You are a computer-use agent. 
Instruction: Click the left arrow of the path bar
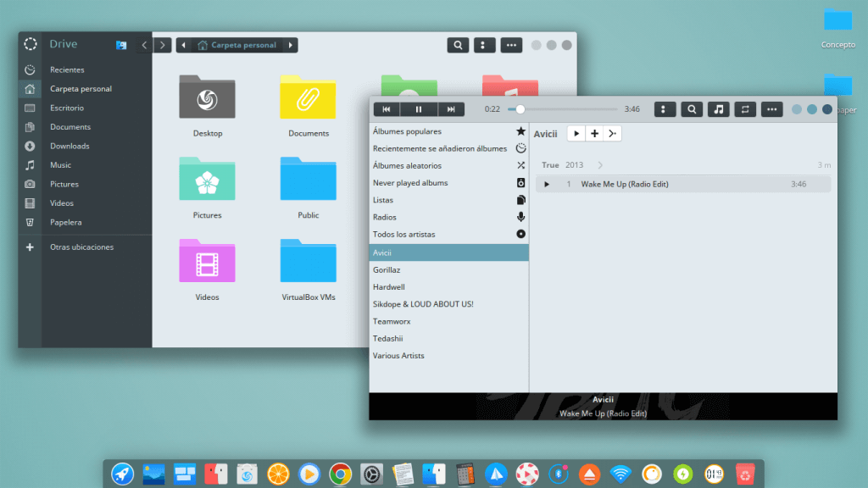pyautogui.click(x=184, y=46)
